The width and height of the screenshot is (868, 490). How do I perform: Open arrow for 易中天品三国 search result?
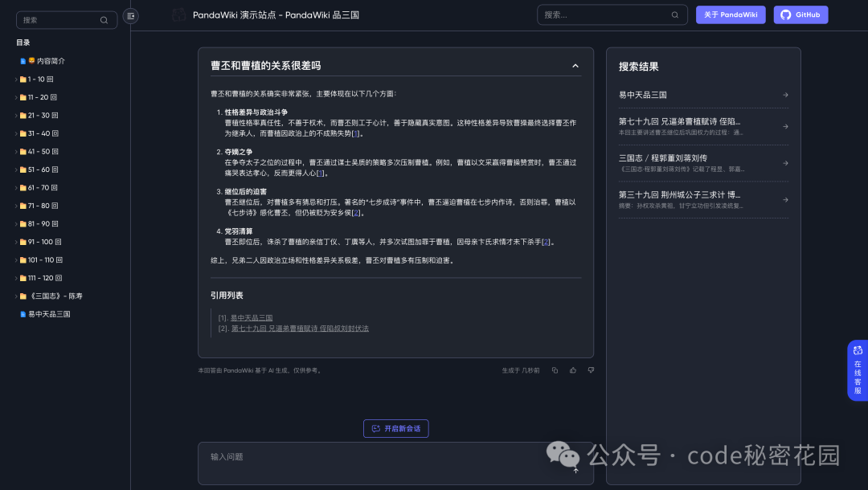tap(785, 95)
